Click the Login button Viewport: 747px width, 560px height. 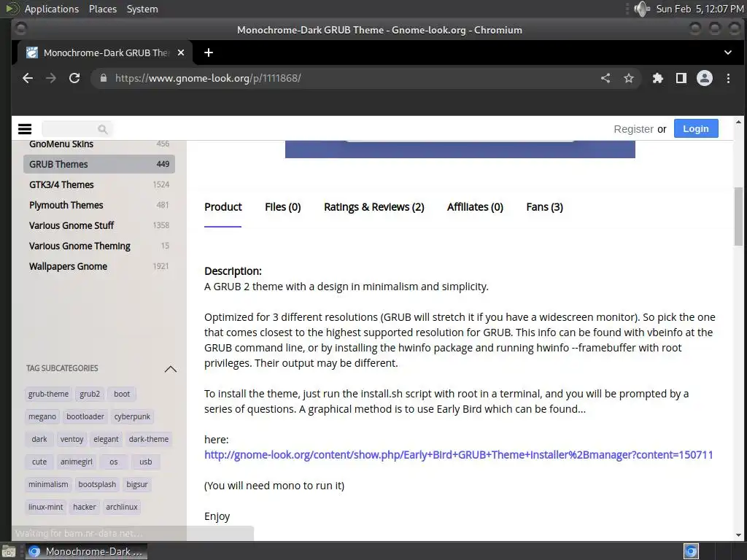696,128
